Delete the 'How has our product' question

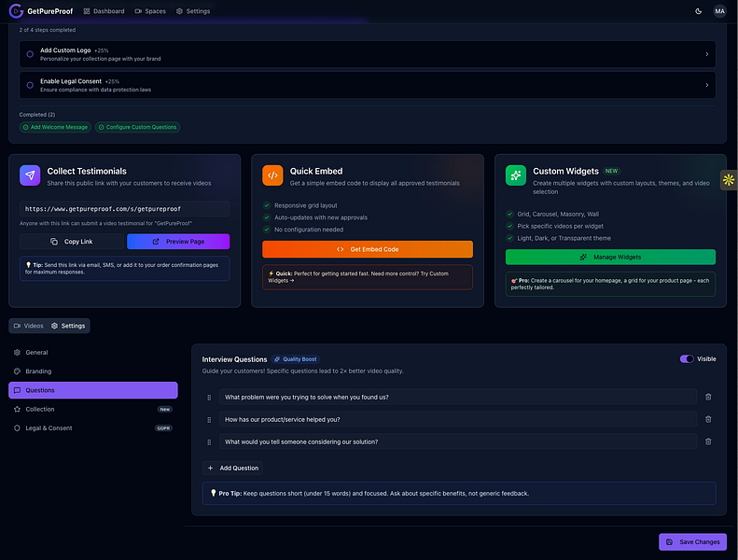coord(708,419)
